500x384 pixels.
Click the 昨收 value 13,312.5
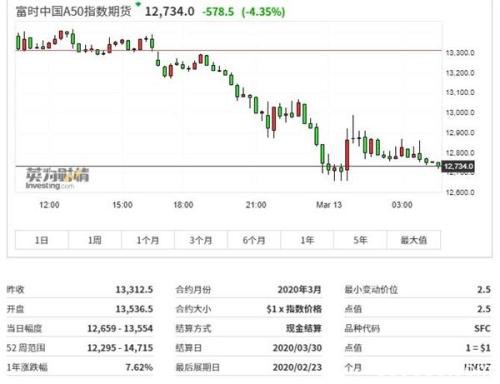(134, 289)
